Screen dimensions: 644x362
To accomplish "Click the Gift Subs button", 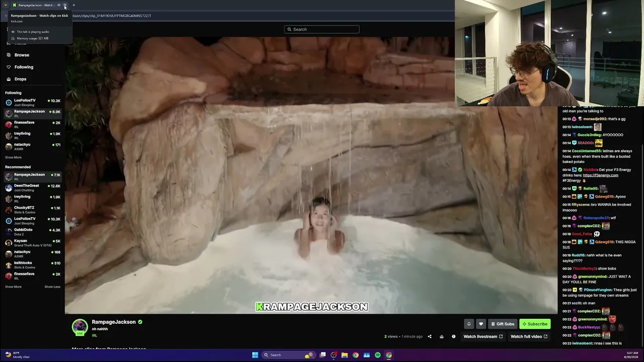I will coord(503,324).
